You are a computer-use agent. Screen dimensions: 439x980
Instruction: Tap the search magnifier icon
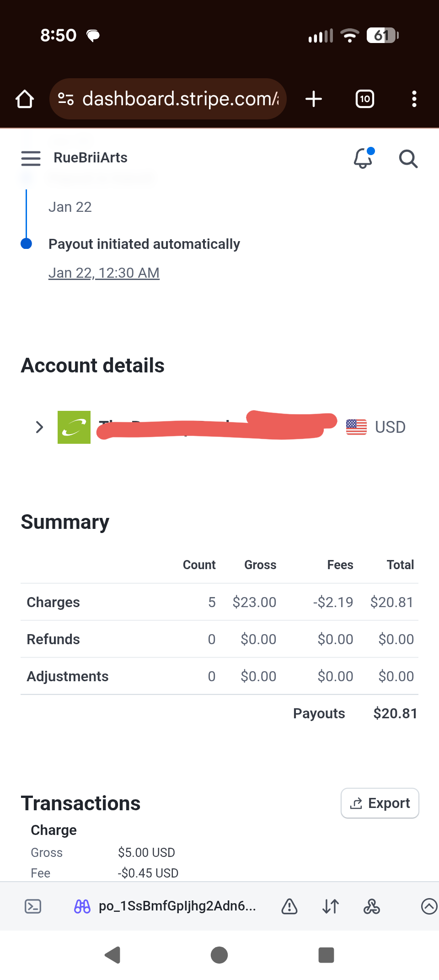[408, 159]
